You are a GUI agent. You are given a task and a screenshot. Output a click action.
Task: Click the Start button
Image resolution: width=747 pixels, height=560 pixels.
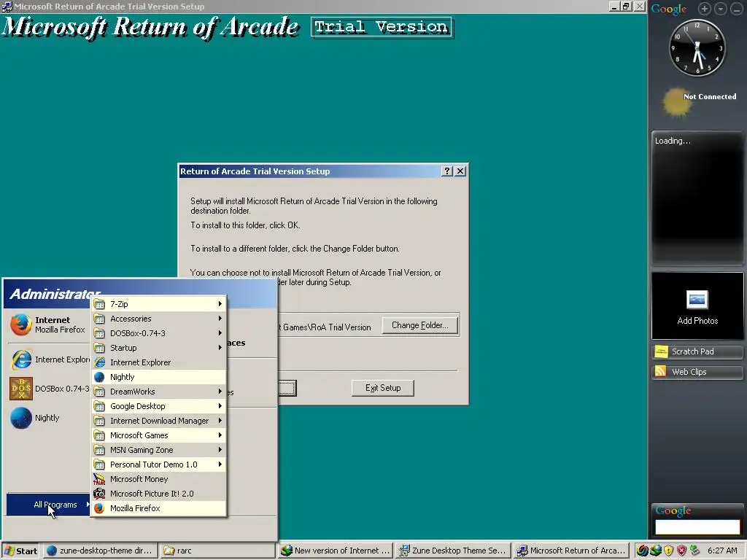[x=21, y=551]
